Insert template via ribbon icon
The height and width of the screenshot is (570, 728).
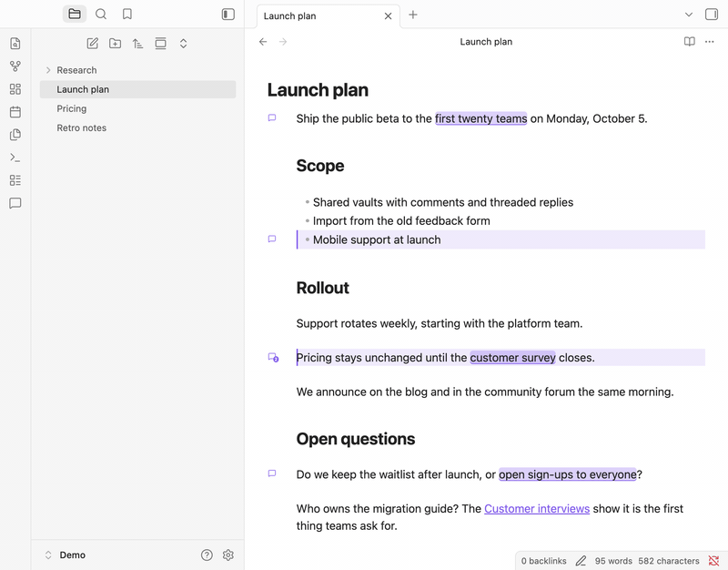point(15,135)
